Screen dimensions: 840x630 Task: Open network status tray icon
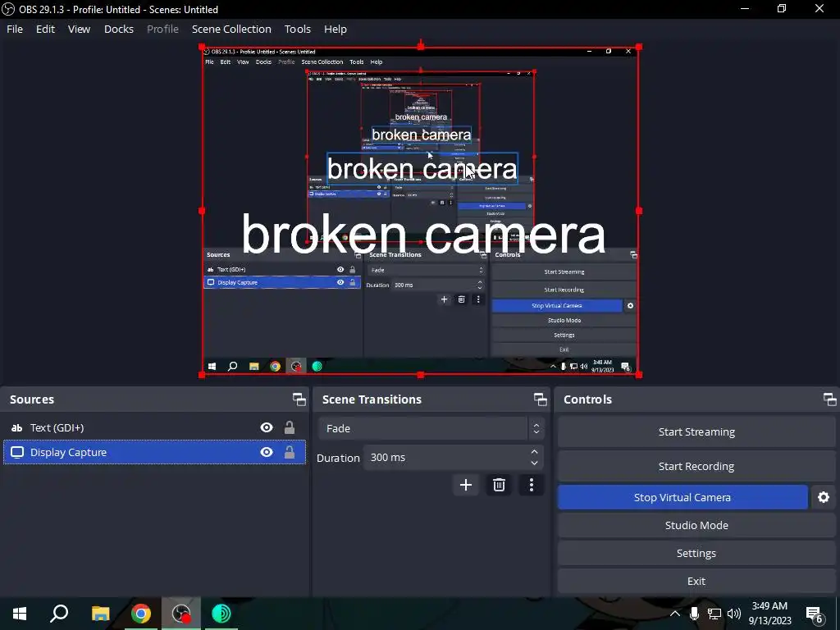coord(714,614)
